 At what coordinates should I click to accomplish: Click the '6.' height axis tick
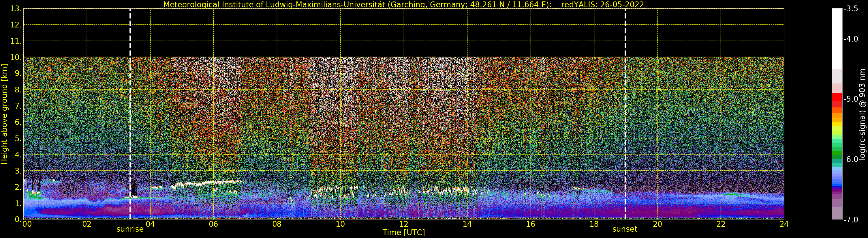click(x=18, y=122)
